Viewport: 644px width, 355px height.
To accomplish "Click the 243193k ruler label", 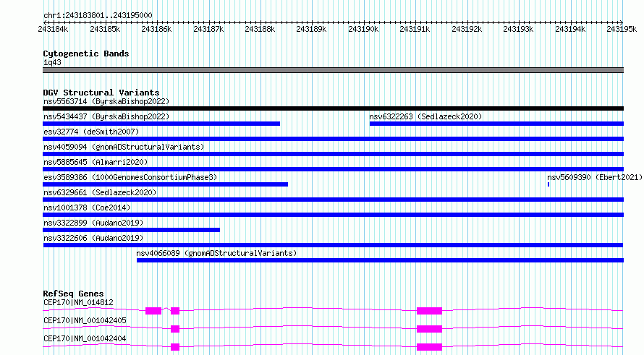I will (x=518, y=29).
